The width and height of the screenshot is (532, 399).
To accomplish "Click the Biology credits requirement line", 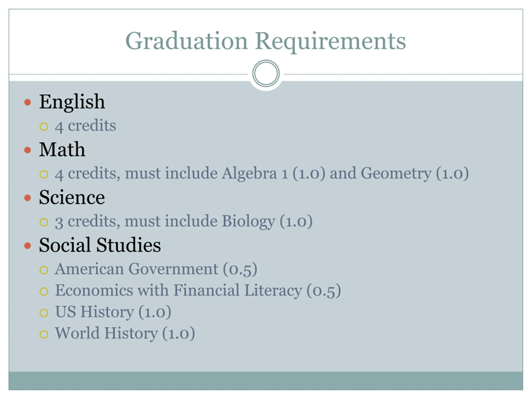I will (x=183, y=221).
